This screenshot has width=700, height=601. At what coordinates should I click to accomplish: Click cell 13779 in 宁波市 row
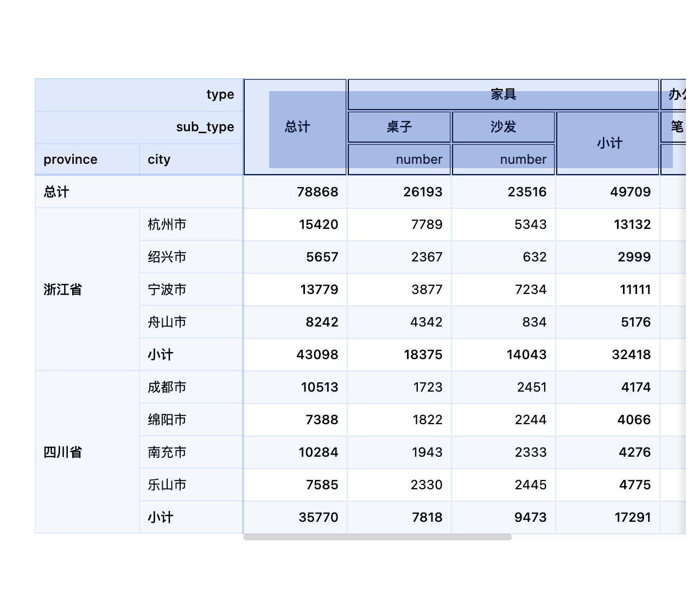(295, 290)
